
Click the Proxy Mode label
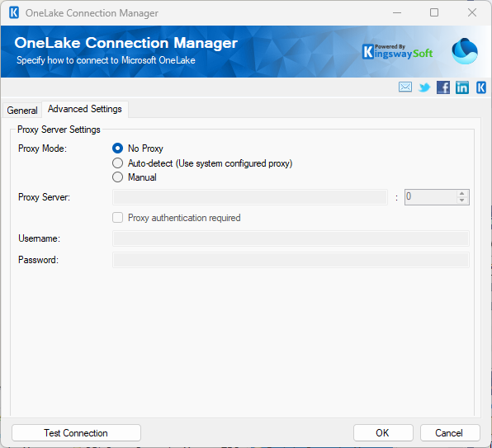[42, 149]
